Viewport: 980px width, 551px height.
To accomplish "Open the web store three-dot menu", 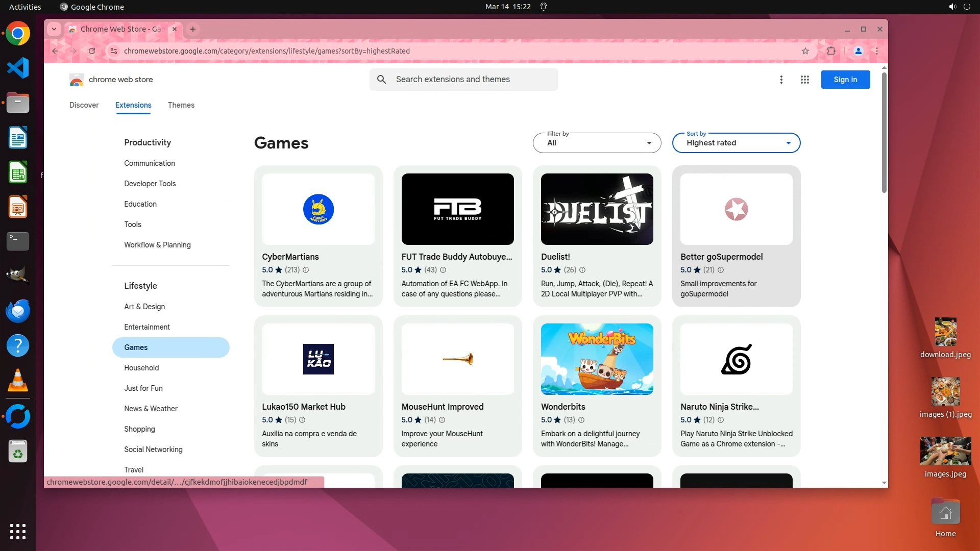I will [781, 80].
